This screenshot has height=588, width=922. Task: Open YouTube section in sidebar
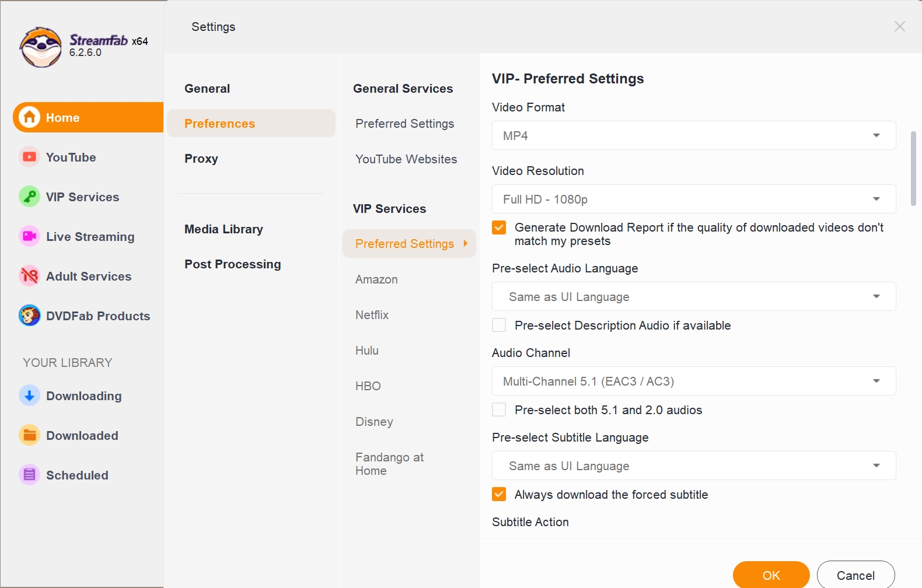pyautogui.click(x=71, y=157)
